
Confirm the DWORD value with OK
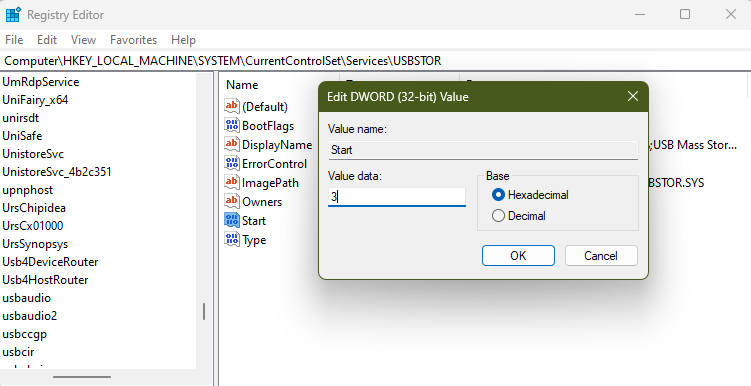[518, 256]
